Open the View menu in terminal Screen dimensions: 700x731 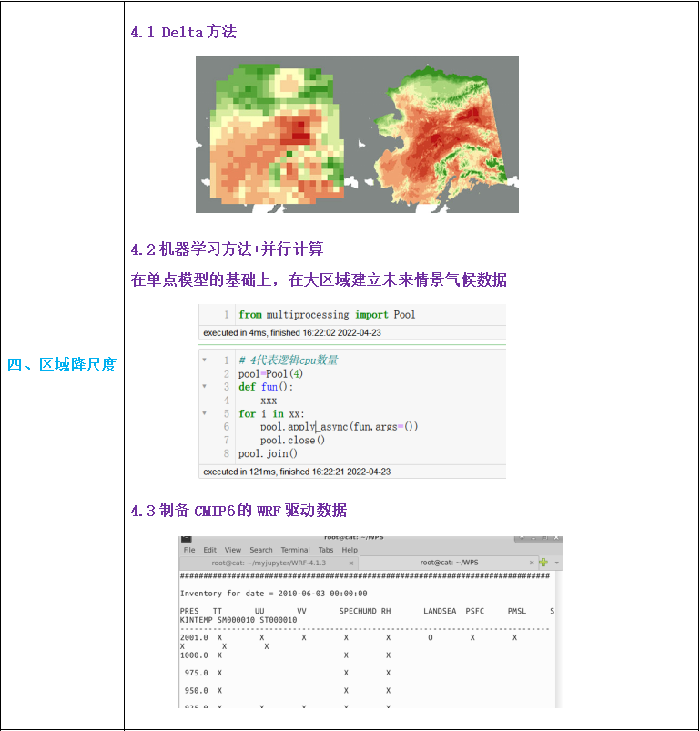tap(232, 550)
